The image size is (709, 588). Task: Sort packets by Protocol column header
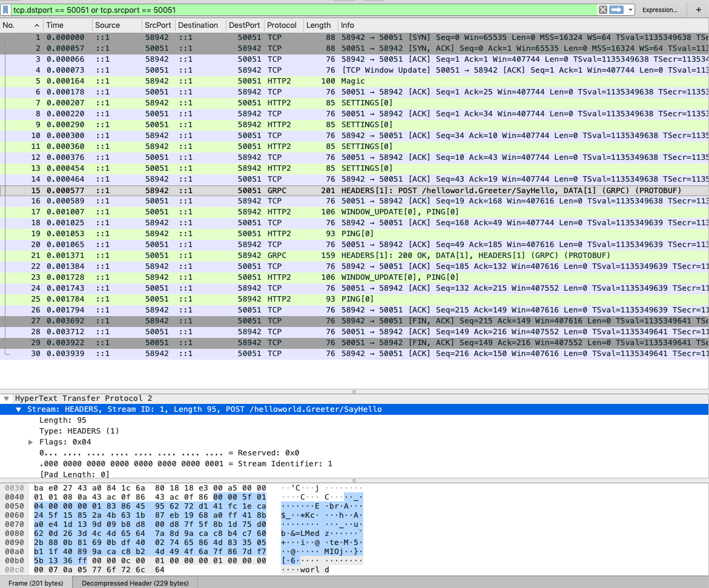[282, 25]
